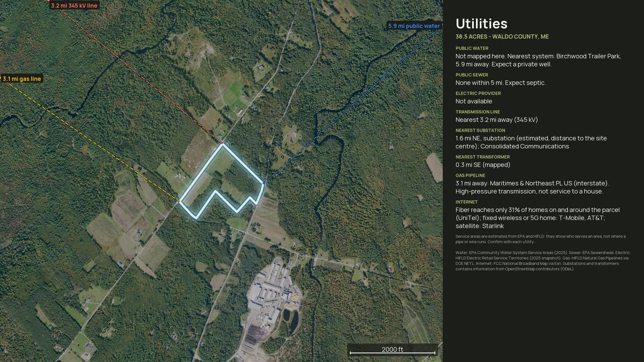The width and height of the screenshot is (644, 362).
Task: Click the 'Utilities' panel heading
Action: 481,24
